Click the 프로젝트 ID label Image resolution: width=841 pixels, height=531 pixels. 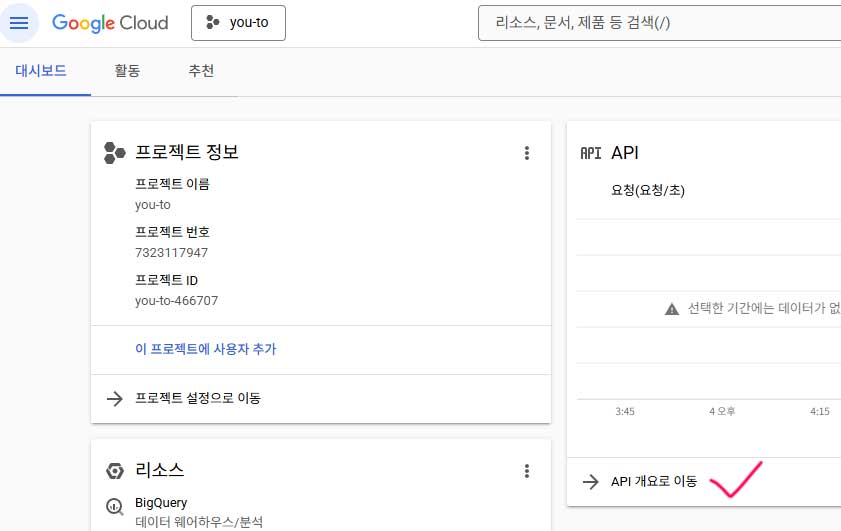point(166,281)
